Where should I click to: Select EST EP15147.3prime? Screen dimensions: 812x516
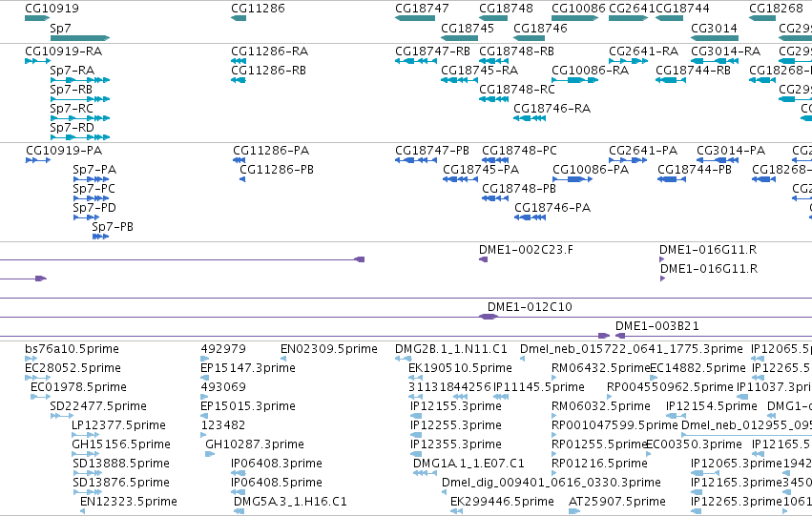[248, 368]
